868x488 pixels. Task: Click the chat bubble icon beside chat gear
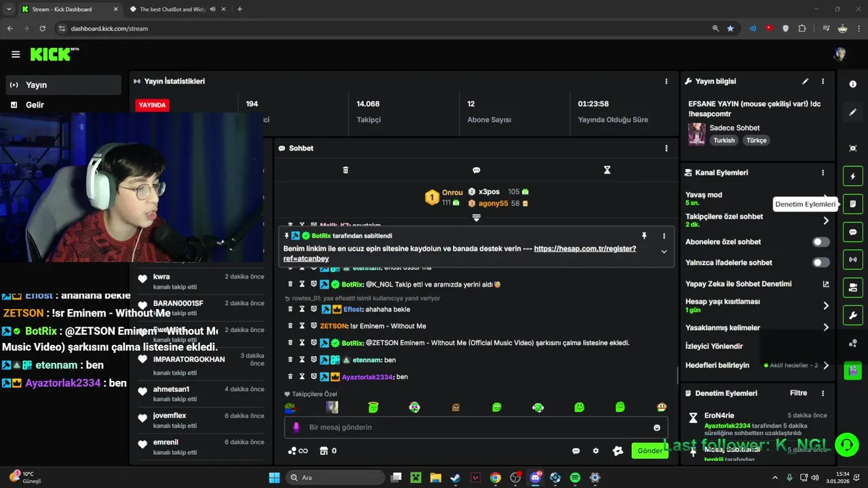[576, 451]
